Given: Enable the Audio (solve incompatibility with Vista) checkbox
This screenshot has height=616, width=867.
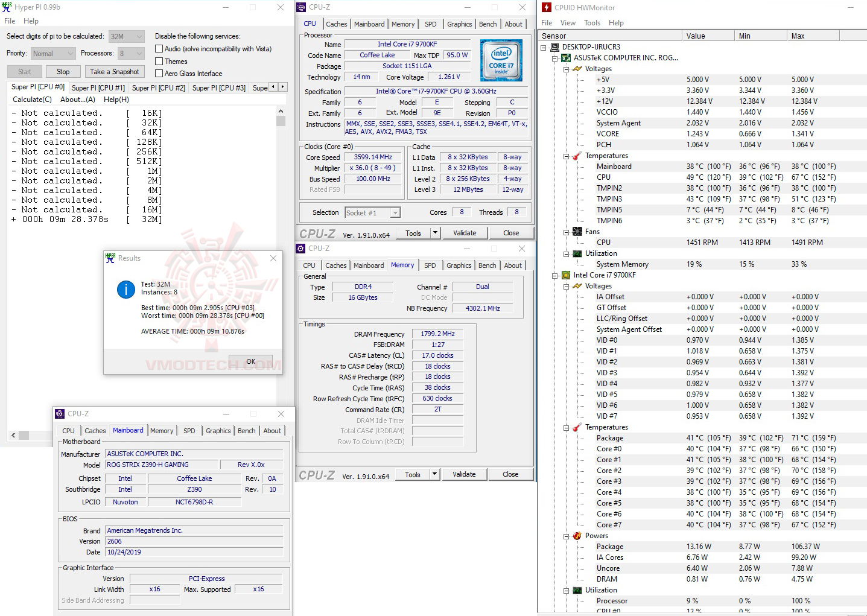Looking at the screenshot, I should (159, 49).
